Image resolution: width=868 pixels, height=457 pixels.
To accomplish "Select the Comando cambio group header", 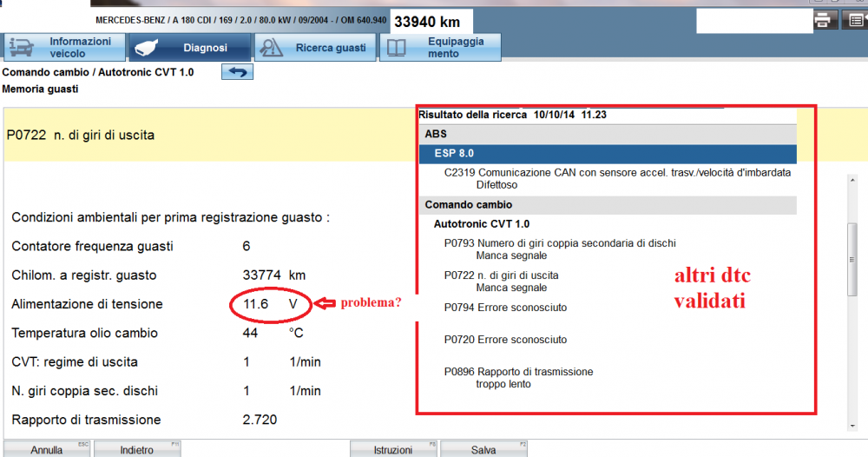I will (x=608, y=205).
